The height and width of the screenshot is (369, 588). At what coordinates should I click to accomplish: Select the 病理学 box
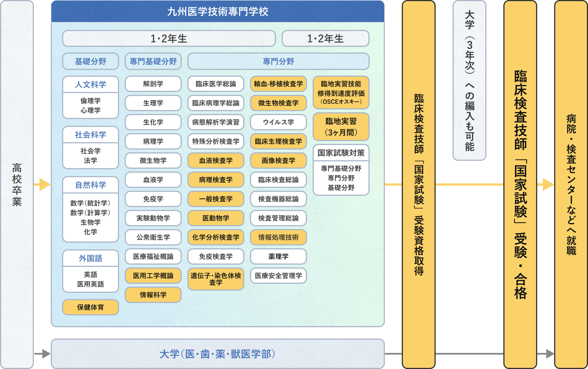click(x=153, y=141)
